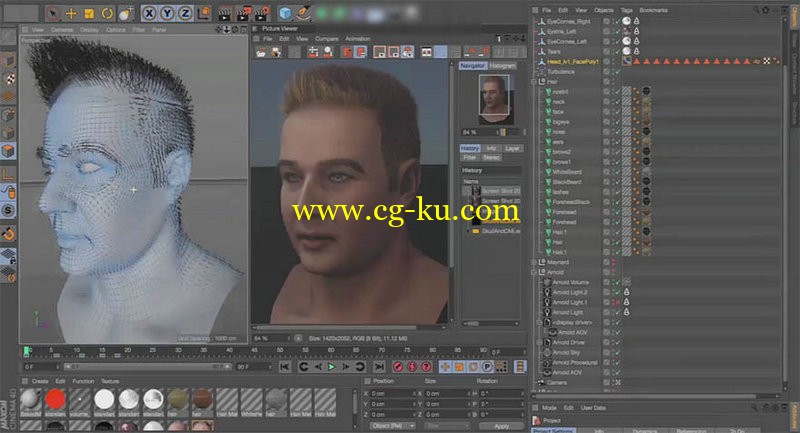Click the Record Active Objects button
800x433 pixels.
point(398,367)
